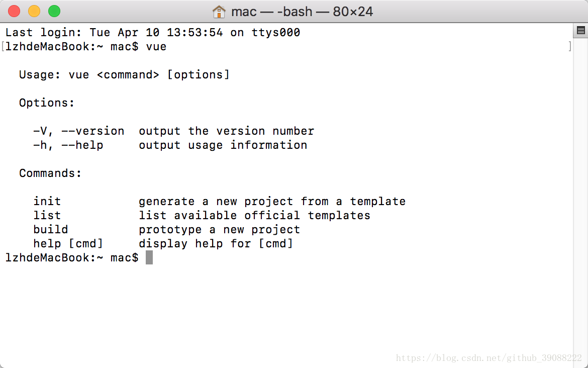This screenshot has height=368, width=588.
Task: Click the "init" command name
Action: [x=47, y=202]
